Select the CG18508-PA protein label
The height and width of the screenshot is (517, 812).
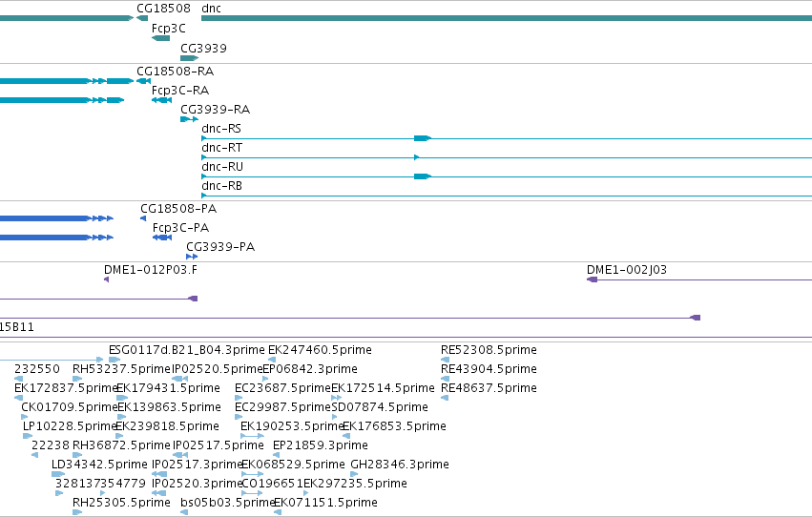178,209
